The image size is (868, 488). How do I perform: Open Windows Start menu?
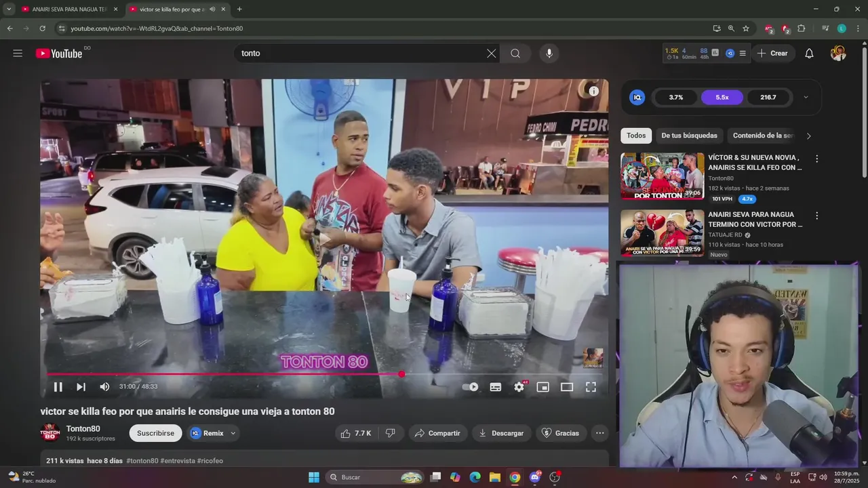[314, 477]
